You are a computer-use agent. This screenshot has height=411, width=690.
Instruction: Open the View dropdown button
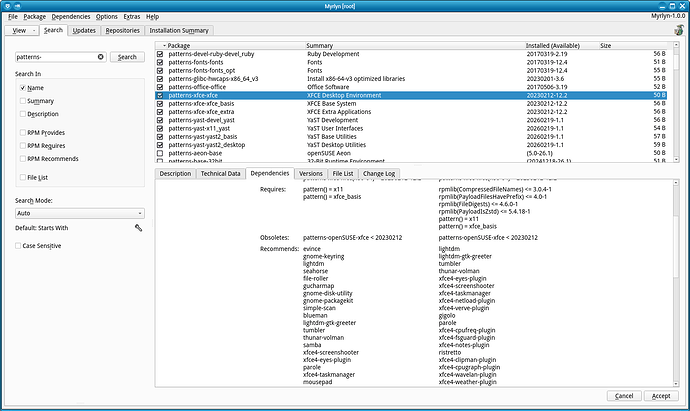tap(22, 30)
